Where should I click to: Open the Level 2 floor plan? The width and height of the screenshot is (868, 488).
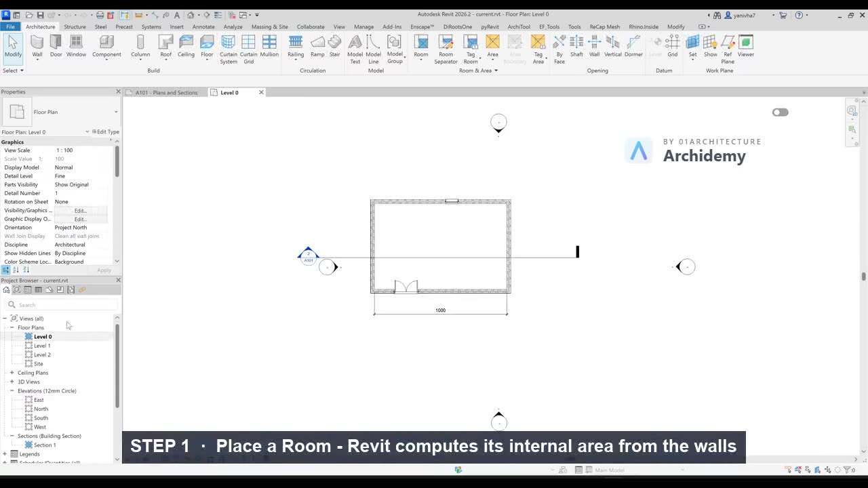(x=42, y=354)
